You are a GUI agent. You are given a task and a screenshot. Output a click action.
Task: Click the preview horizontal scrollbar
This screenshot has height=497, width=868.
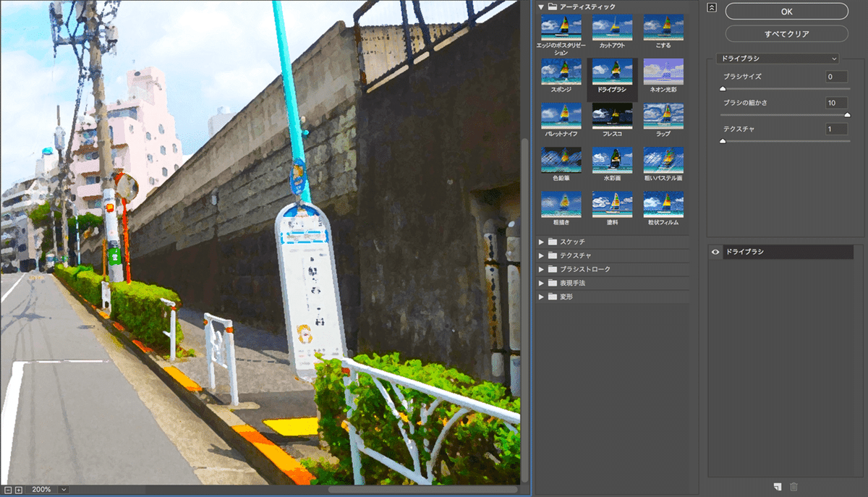tap(423, 490)
